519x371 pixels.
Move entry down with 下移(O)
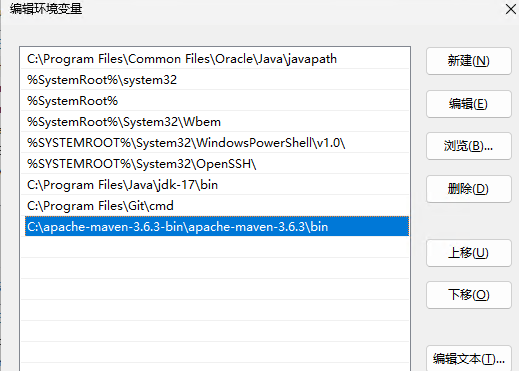[468, 295]
